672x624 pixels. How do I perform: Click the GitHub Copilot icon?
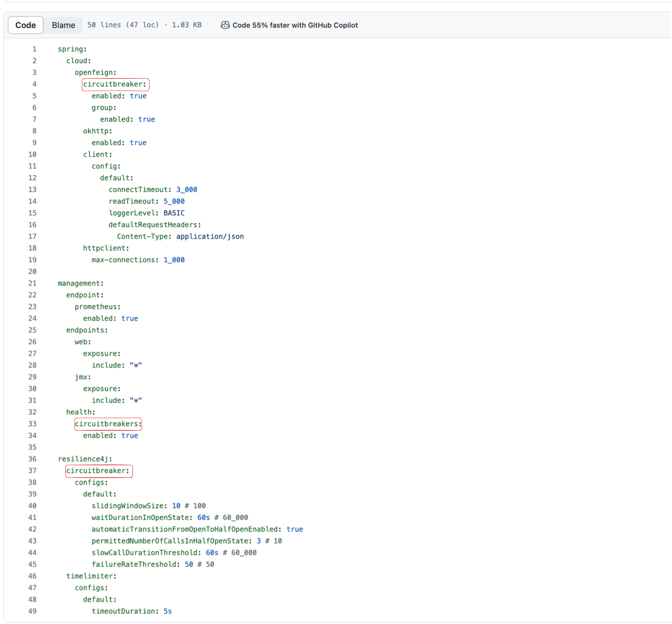tap(225, 25)
